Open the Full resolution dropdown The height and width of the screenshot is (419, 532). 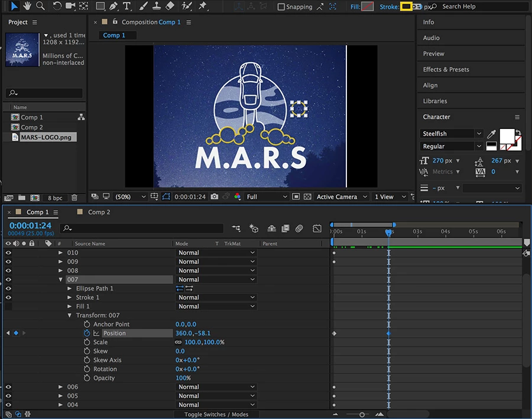pos(267,196)
